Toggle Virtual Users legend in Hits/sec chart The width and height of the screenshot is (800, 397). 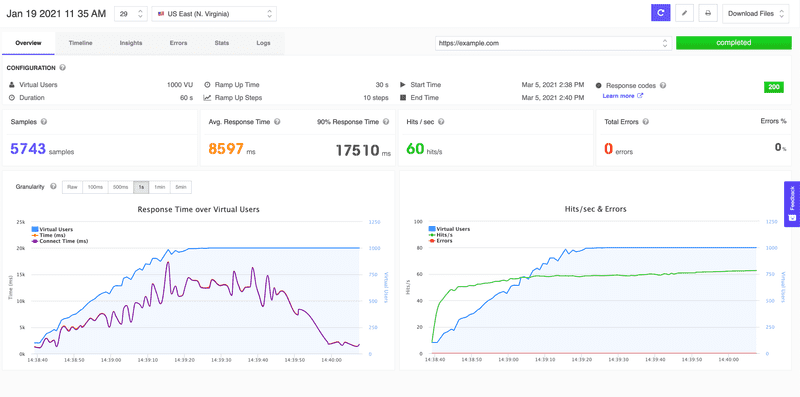(449, 229)
